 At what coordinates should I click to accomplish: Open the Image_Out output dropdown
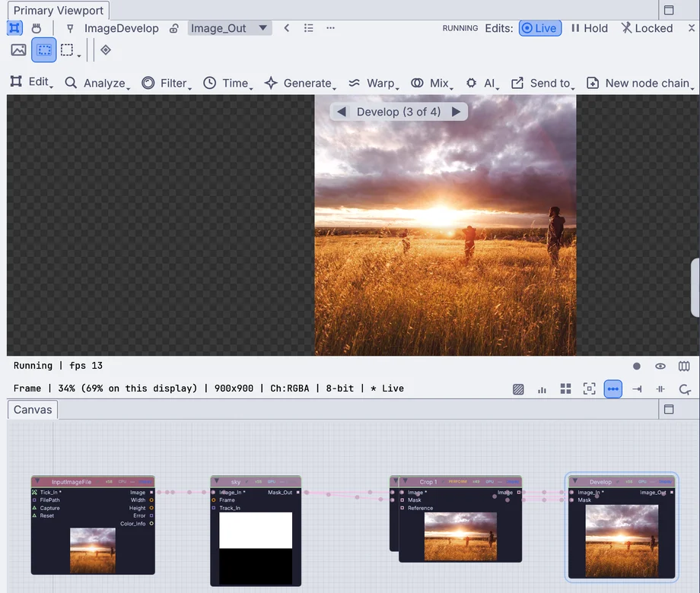[x=230, y=28]
